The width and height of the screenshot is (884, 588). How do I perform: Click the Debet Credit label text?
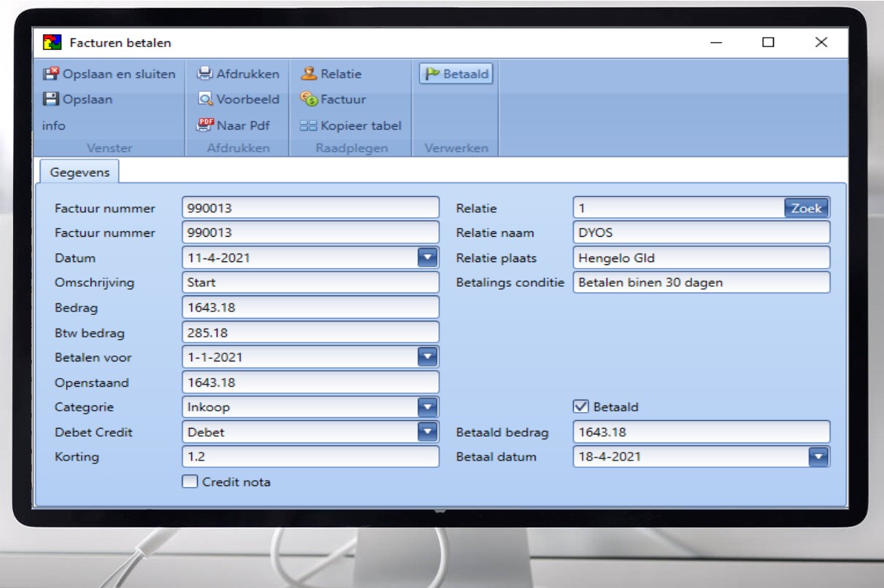click(93, 432)
